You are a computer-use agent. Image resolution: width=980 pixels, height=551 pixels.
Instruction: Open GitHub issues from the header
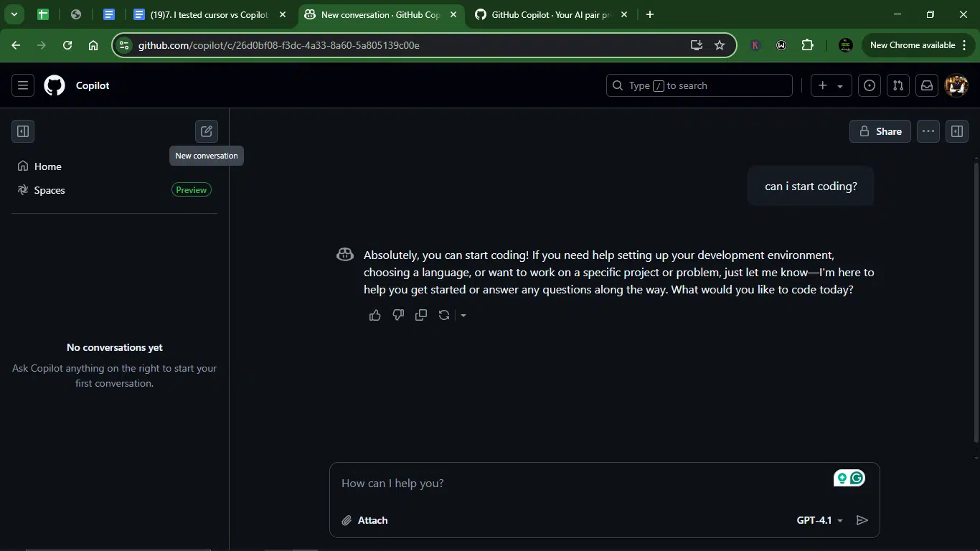(870, 85)
